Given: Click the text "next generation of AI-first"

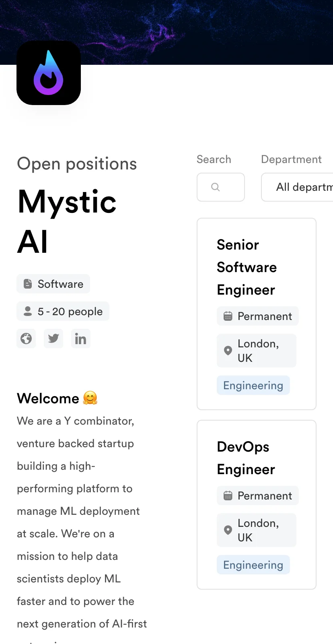Looking at the screenshot, I should point(82,624).
